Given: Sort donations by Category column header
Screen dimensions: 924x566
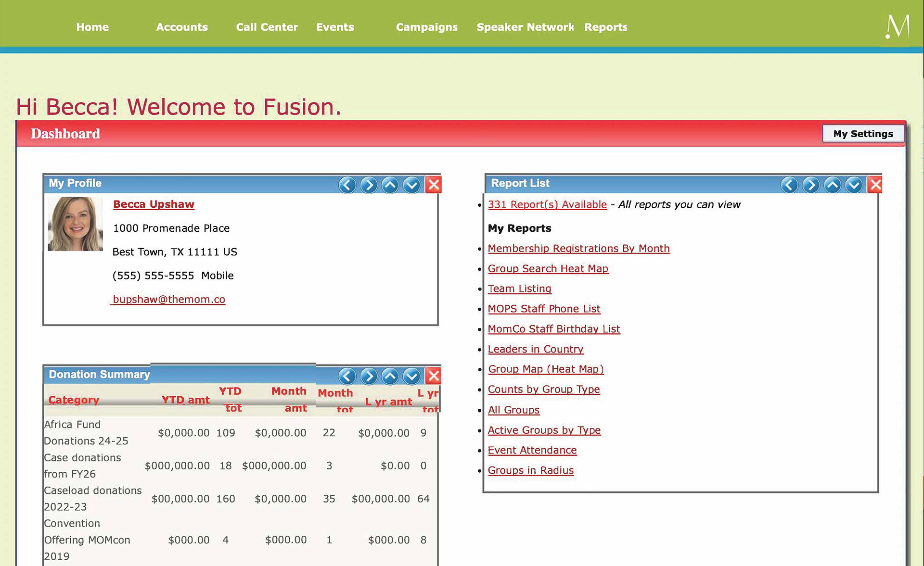Looking at the screenshot, I should (74, 400).
